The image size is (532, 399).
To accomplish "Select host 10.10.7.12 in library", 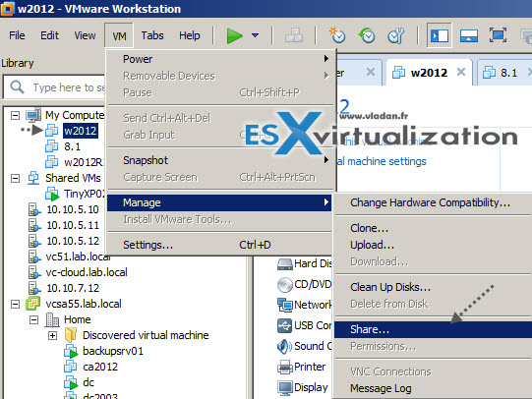I will (x=73, y=288).
